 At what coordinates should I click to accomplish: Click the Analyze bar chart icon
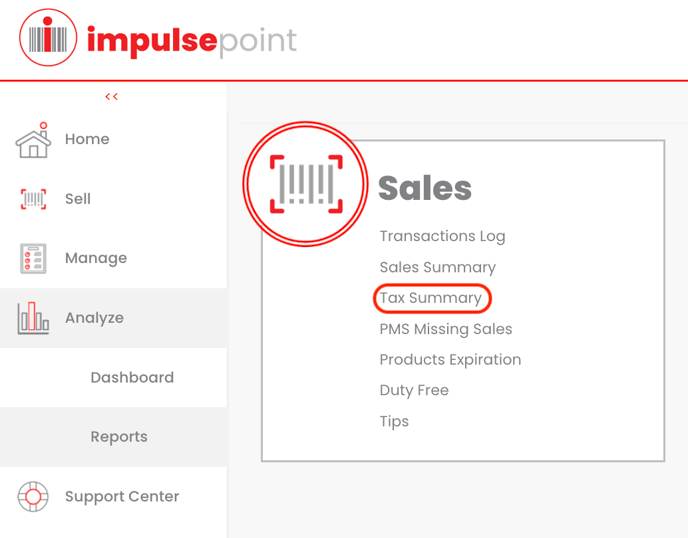pyautogui.click(x=33, y=318)
